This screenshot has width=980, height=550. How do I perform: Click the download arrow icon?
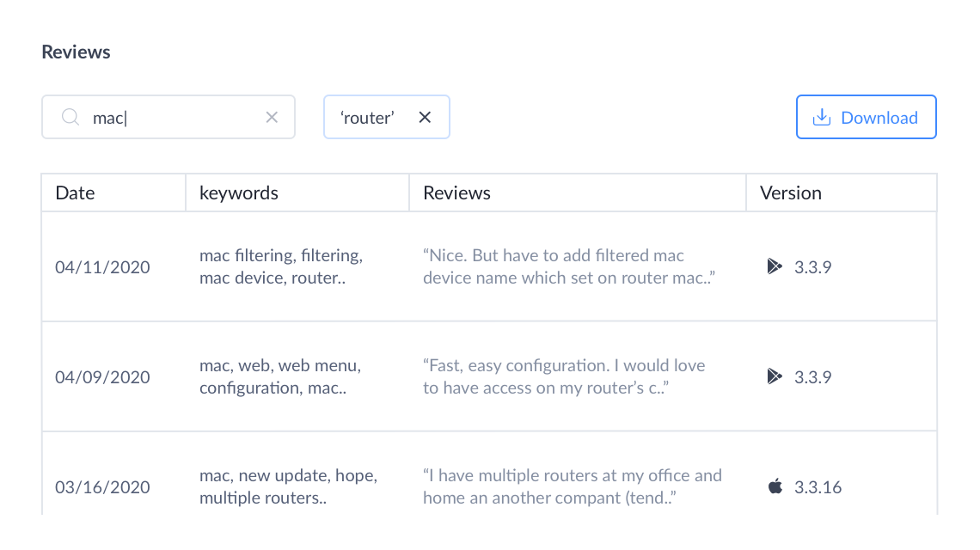pyautogui.click(x=822, y=118)
